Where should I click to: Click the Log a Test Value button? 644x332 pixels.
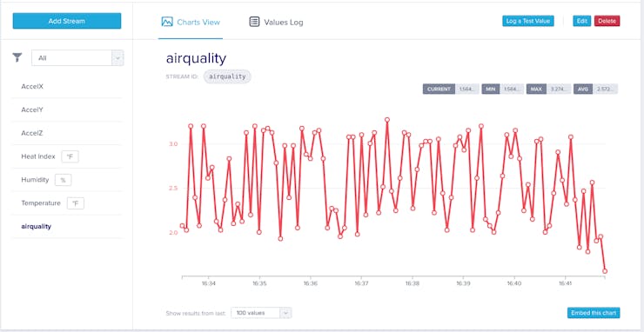pyautogui.click(x=528, y=21)
